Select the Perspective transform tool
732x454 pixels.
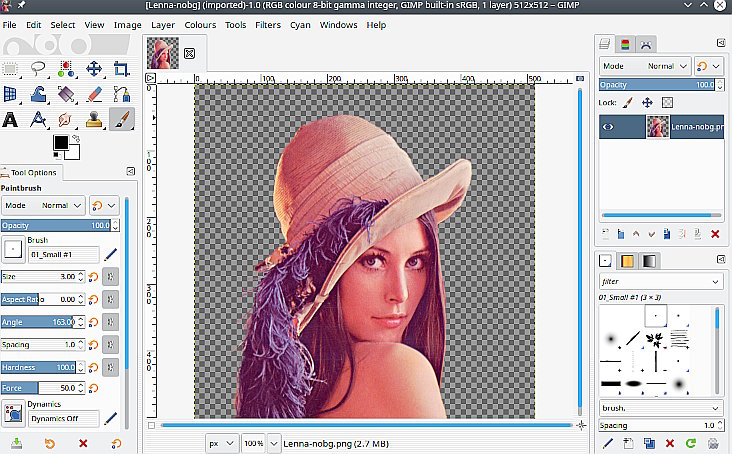10,94
